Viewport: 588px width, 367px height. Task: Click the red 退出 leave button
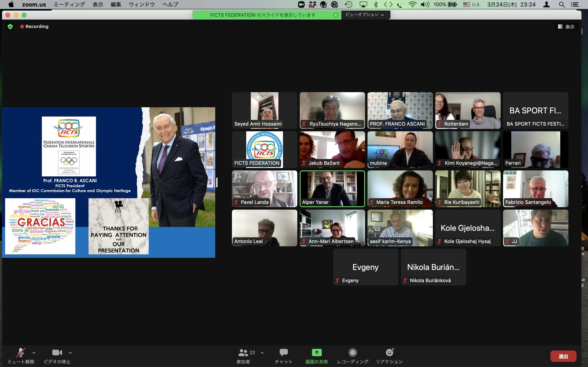(x=563, y=356)
